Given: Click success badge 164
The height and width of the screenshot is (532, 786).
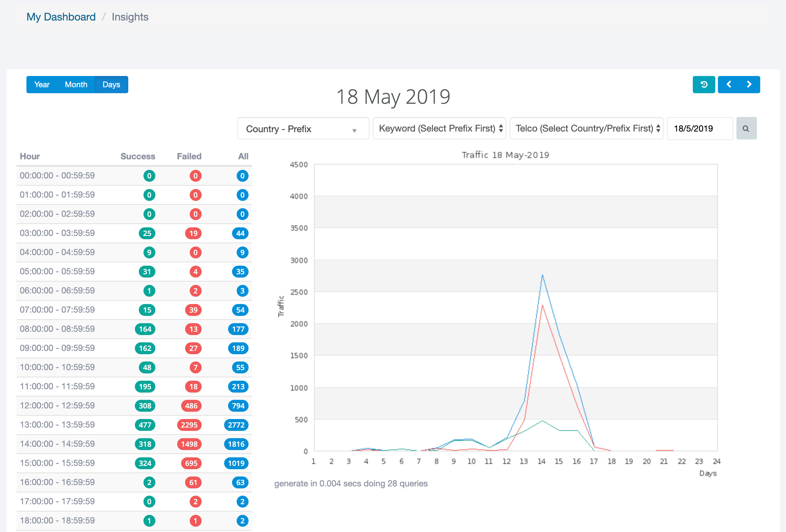Looking at the screenshot, I should (x=145, y=329).
